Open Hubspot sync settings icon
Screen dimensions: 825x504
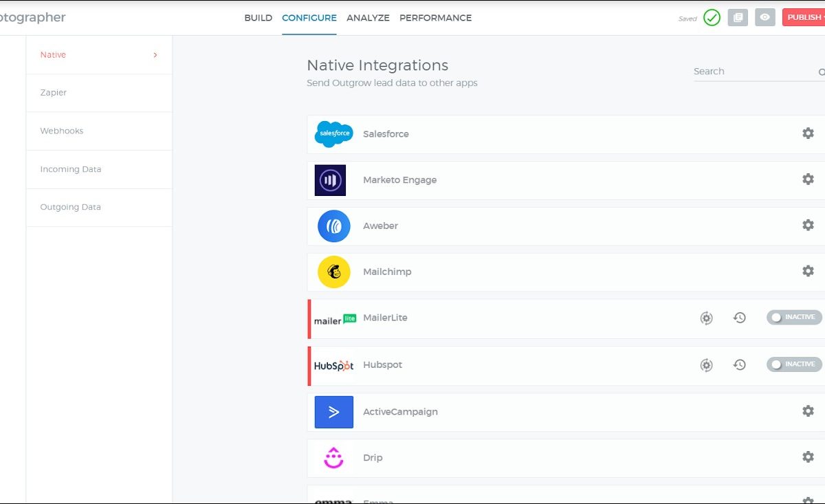[706, 365]
